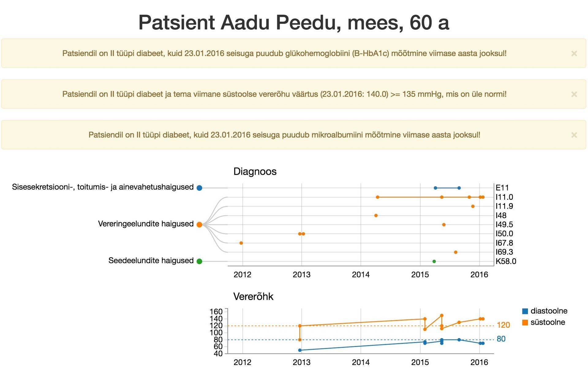Dismiss the mikroalbumiini warning alert

(574, 135)
